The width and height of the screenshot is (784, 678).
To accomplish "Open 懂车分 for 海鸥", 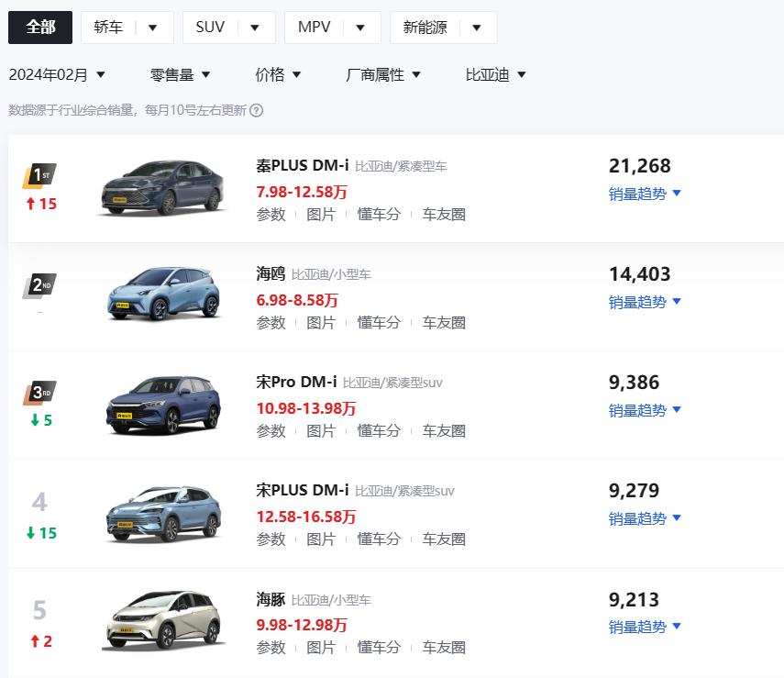I will [379, 323].
